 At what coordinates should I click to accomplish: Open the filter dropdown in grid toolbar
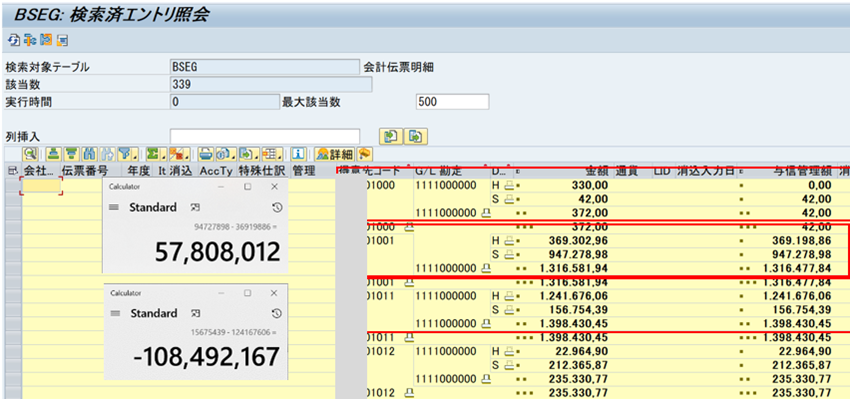tap(128, 154)
